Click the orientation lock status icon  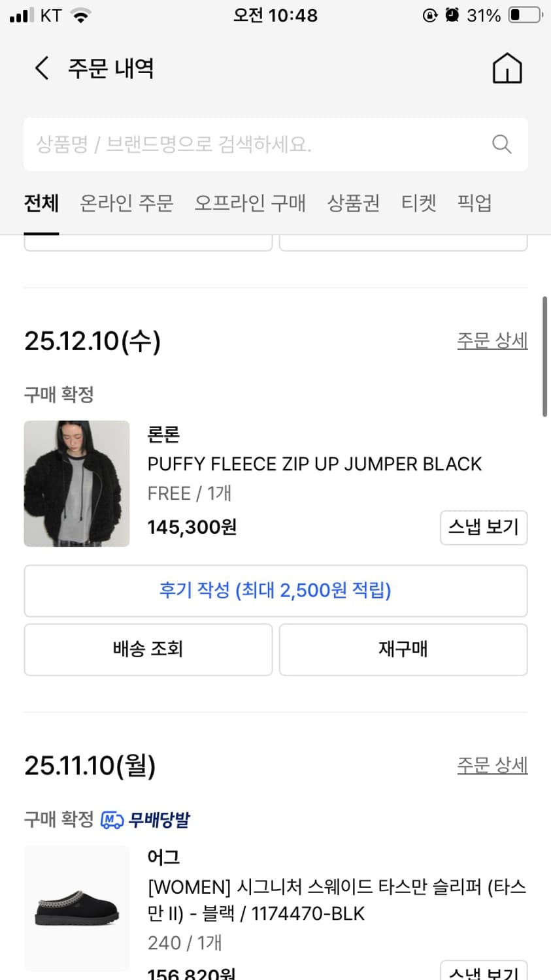(431, 14)
